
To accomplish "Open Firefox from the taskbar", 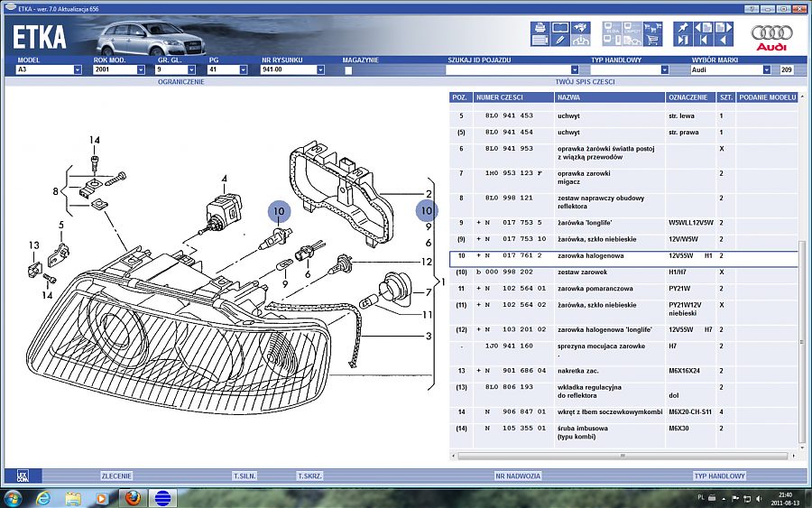I will (x=133, y=498).
